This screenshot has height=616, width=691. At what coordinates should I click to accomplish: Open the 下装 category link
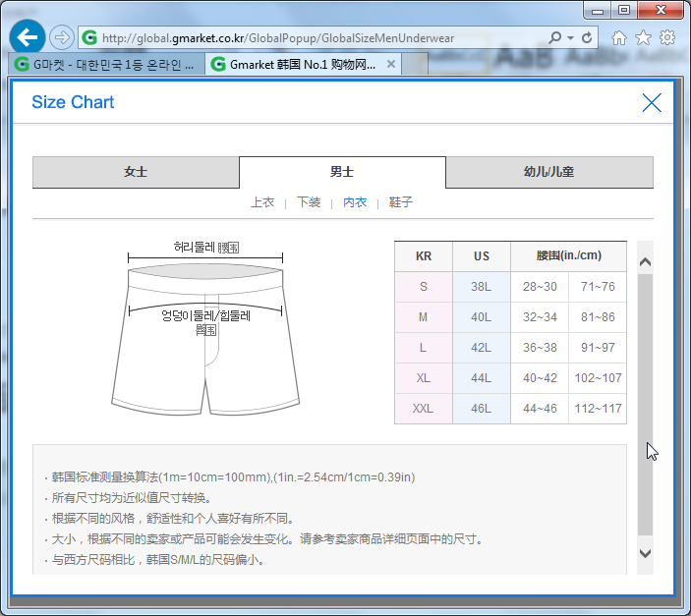pyautogui.click(x=309, y=202)
